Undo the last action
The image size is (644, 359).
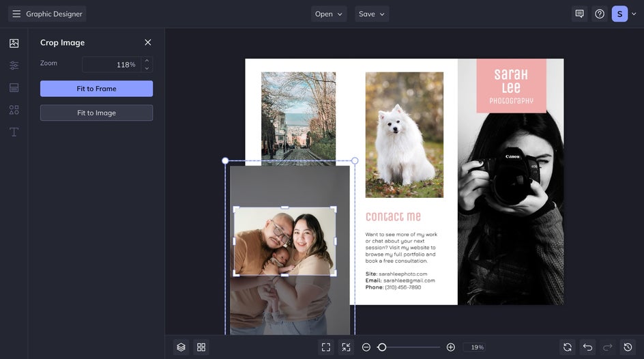(x=588, y=347)
